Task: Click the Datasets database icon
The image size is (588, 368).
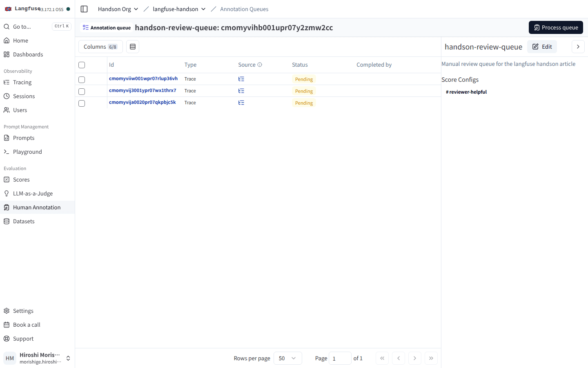Action: 7,221
